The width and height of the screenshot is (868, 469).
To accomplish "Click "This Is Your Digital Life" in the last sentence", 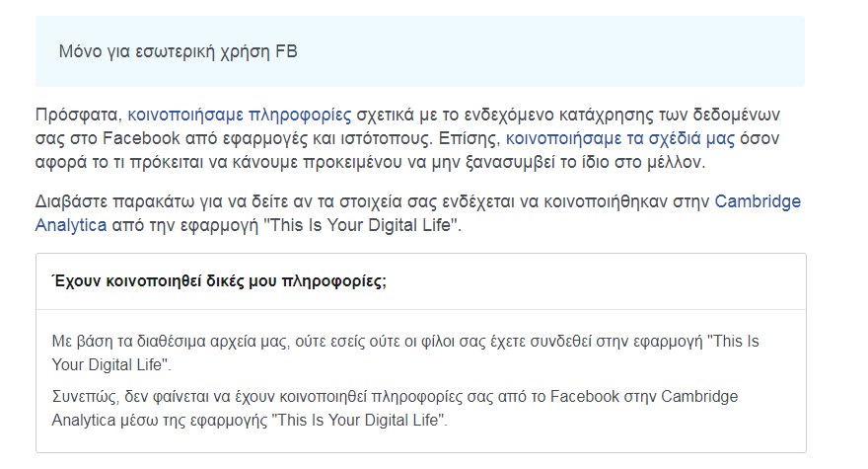I will pos(359,420).
